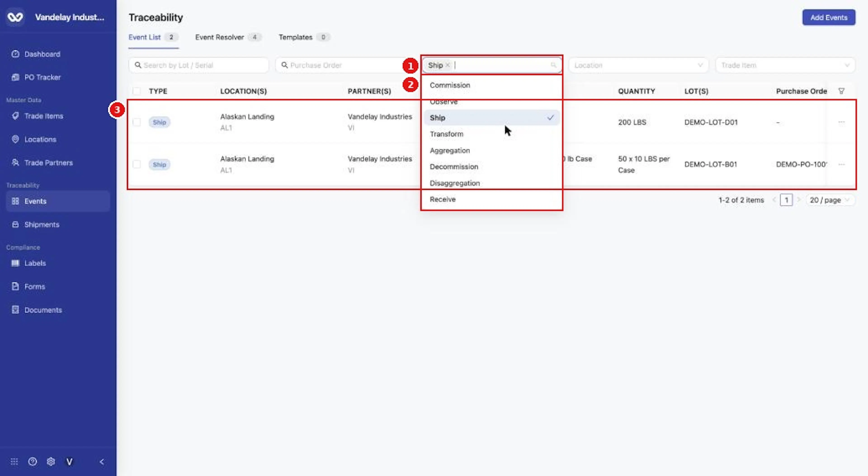Click the Add Events button
The height and width of the screenshot is (476, 868).
point(829,18)
